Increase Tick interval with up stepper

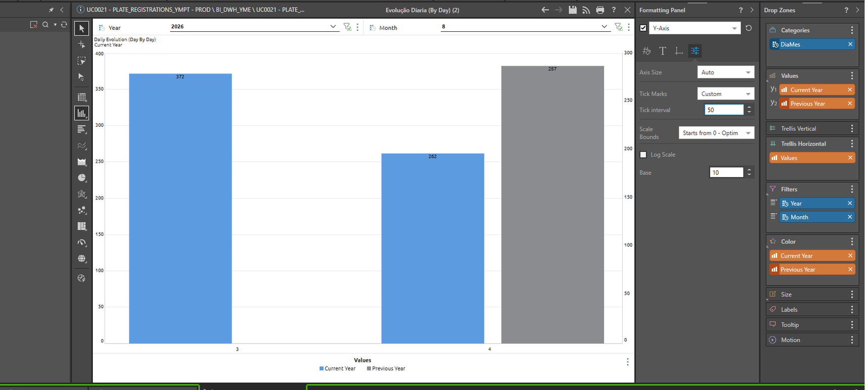(x=749, y=107)
